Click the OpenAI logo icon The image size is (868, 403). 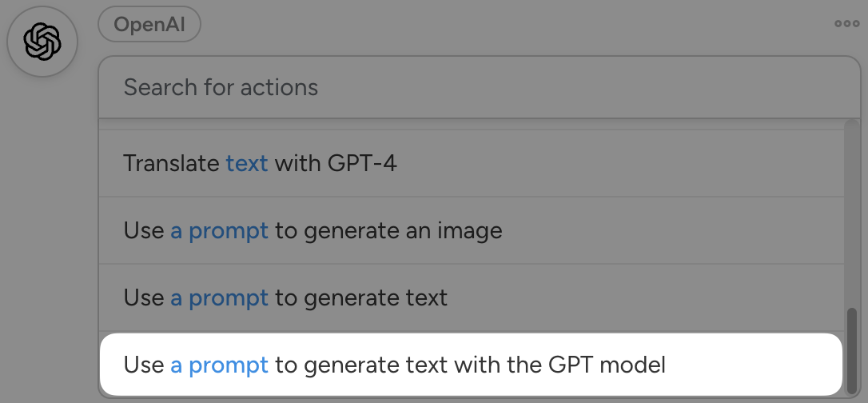pyautogui.click(x=42, y=42)
